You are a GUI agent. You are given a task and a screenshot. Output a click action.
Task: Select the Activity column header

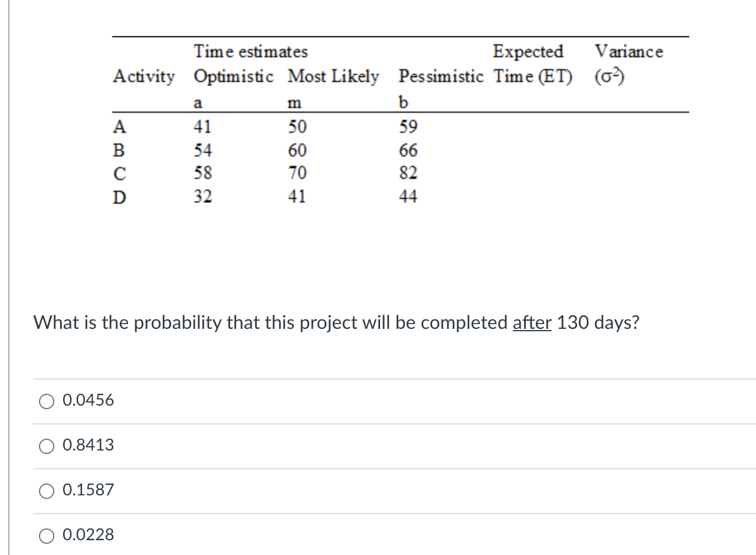click(x=144, y=77)
